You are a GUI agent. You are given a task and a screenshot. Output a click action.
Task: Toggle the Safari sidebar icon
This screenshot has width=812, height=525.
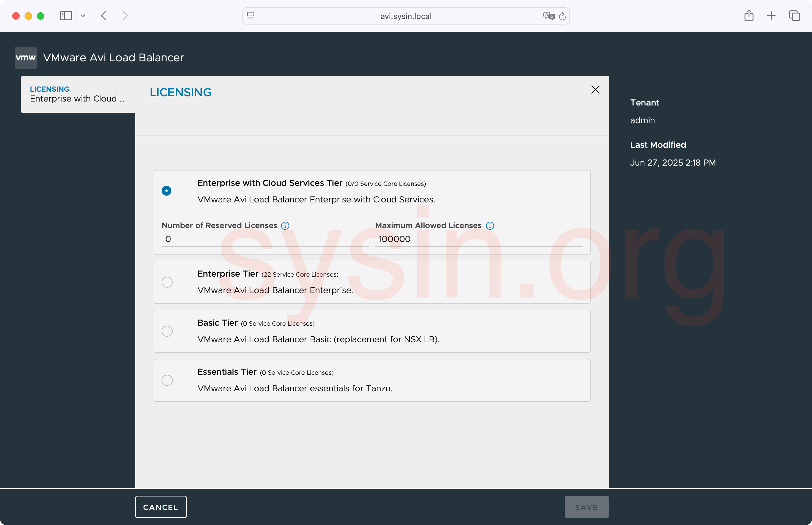[66, 16]
